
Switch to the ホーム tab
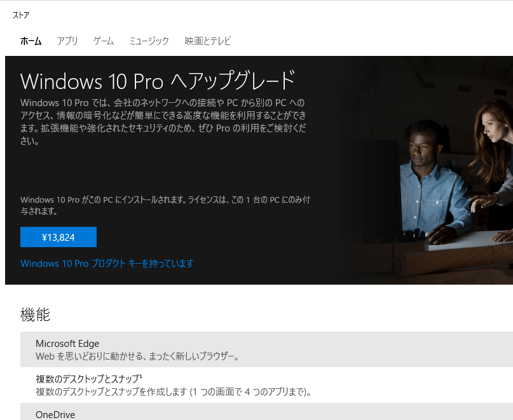coord(31,41)
